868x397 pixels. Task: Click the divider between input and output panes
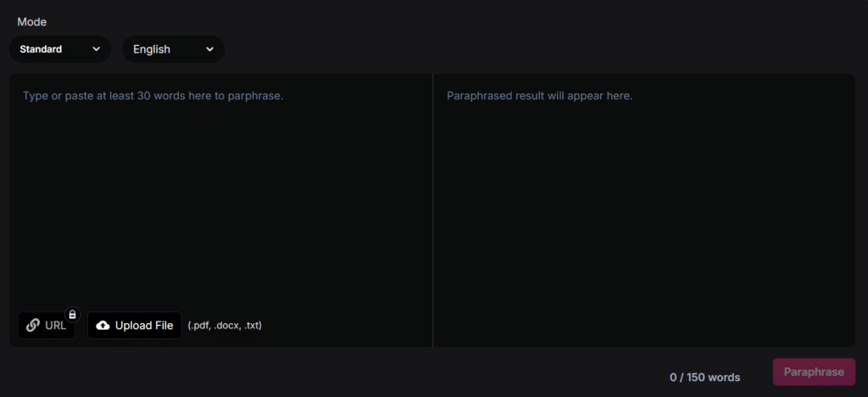click(x=432, y=210)
